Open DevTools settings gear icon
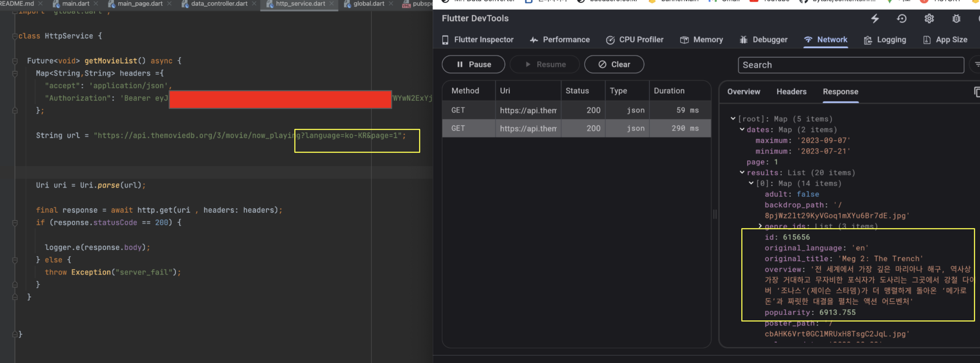 [929, 19]
